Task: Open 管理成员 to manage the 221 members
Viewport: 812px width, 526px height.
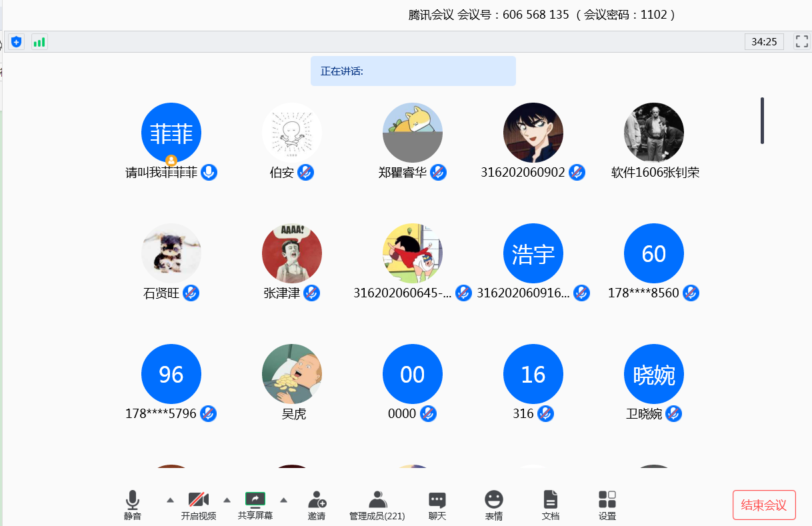Action: (377, 505)
